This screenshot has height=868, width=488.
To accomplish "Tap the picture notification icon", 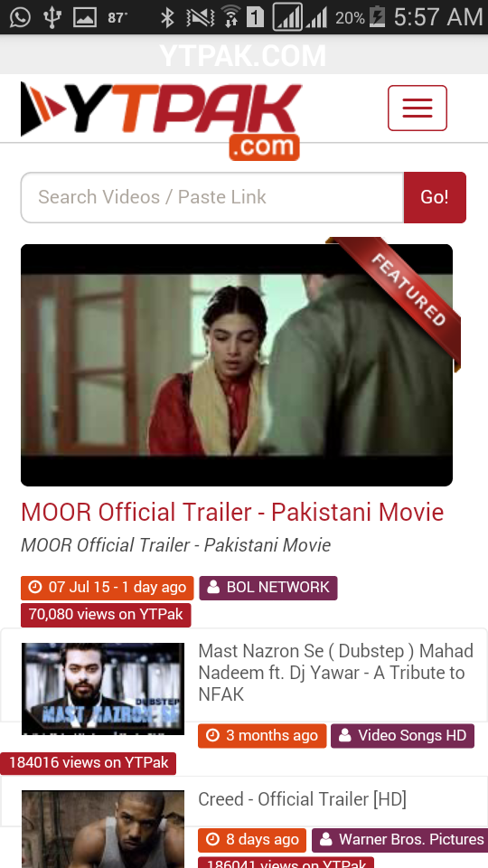I will 85,17.
